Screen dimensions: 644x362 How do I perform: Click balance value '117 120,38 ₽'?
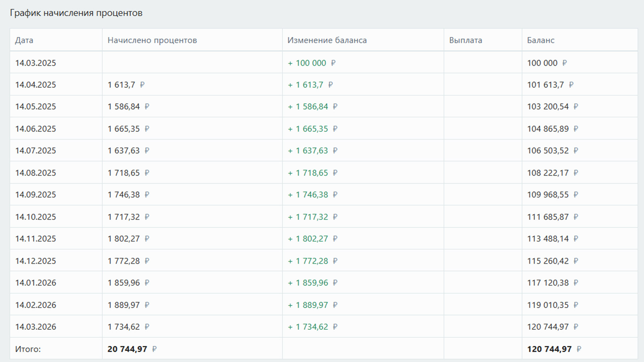pos(553,283)
